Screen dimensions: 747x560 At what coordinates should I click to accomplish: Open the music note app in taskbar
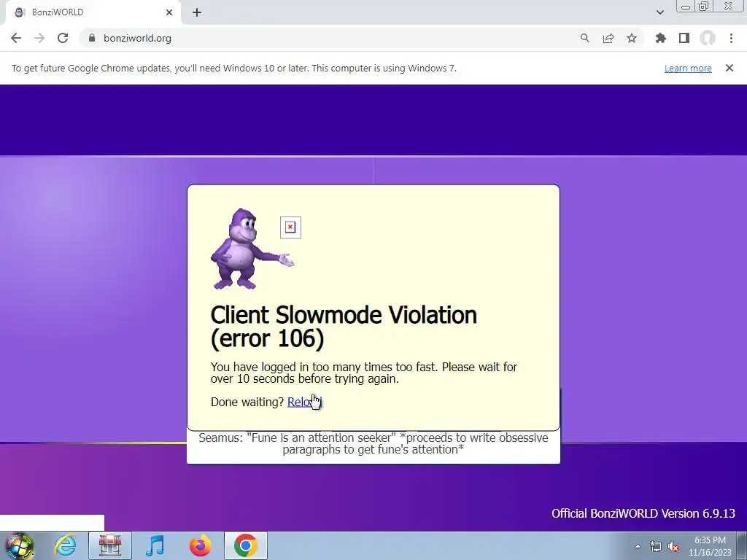(x=155, y=545)
